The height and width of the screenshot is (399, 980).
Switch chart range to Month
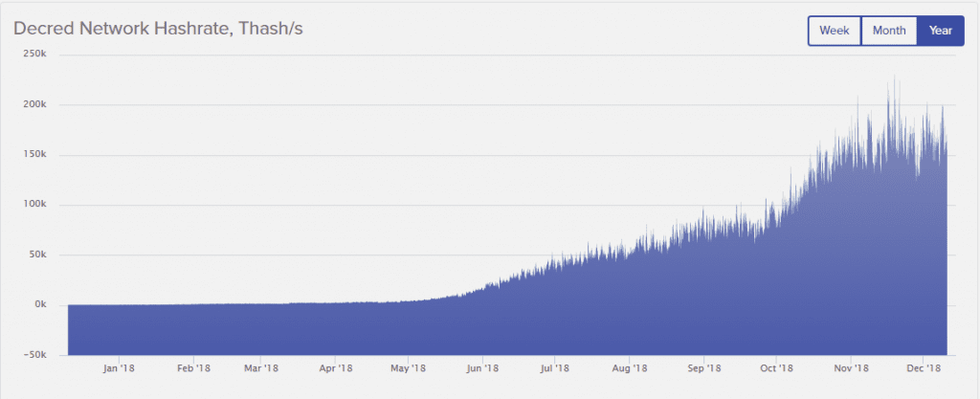pos(889,31)
